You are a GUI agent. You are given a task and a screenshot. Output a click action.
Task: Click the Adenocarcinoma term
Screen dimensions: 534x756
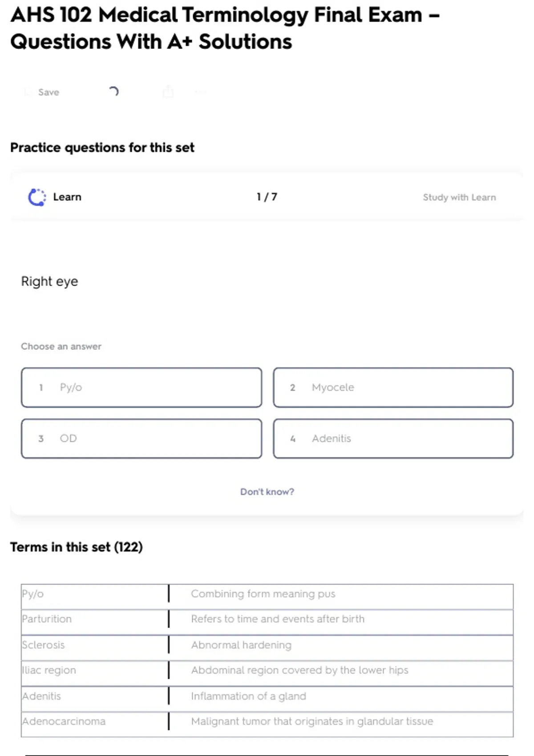tap(64, 721)
